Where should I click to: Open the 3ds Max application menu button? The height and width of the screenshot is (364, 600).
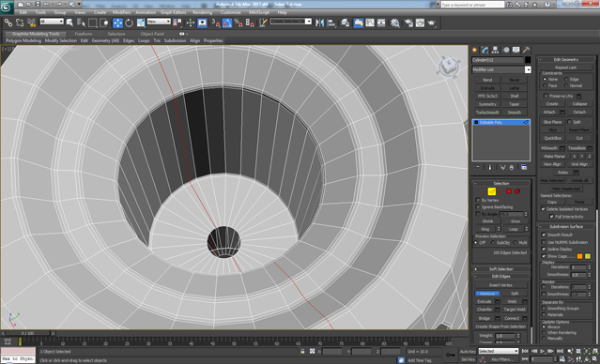7,7
